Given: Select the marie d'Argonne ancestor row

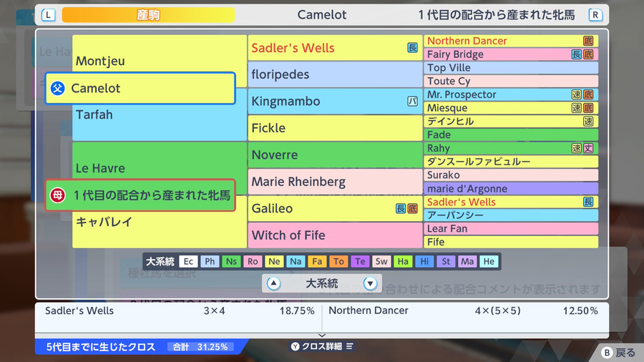Looking at the screenshot, I should click(510, 188).
